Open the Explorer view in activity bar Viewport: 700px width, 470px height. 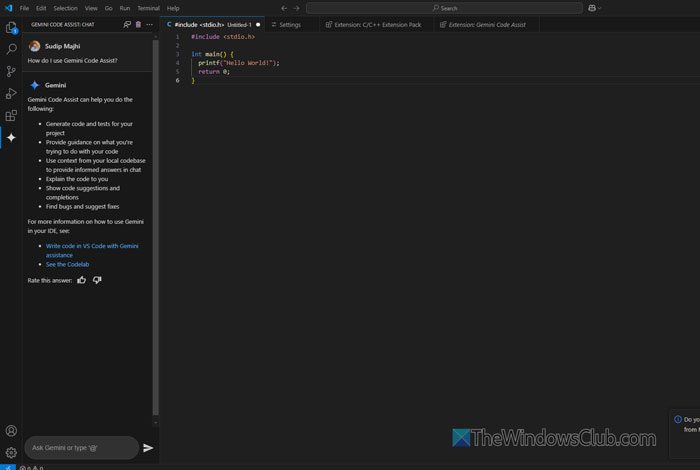(x=11, y=27)
